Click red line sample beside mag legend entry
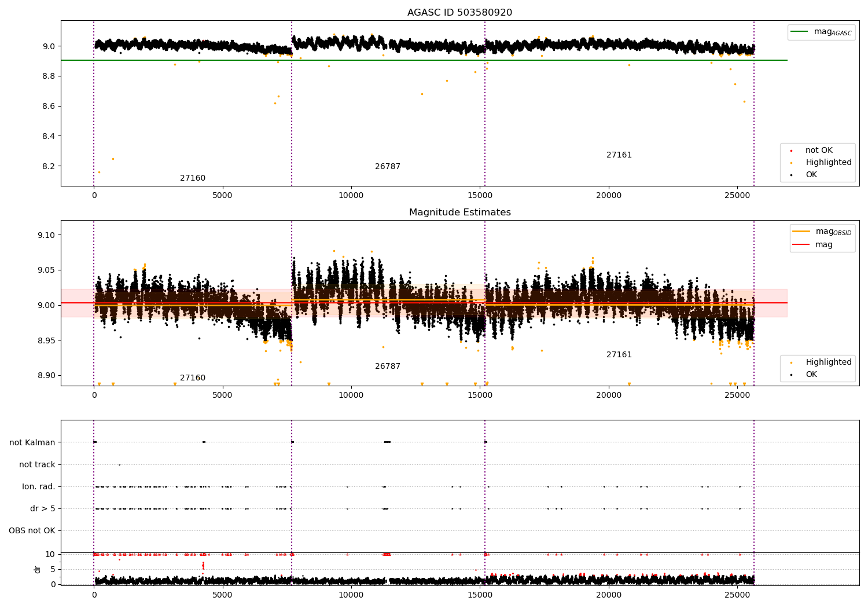Image resolution: width=868 pixels, height=608 pixels. coord(801,244)
